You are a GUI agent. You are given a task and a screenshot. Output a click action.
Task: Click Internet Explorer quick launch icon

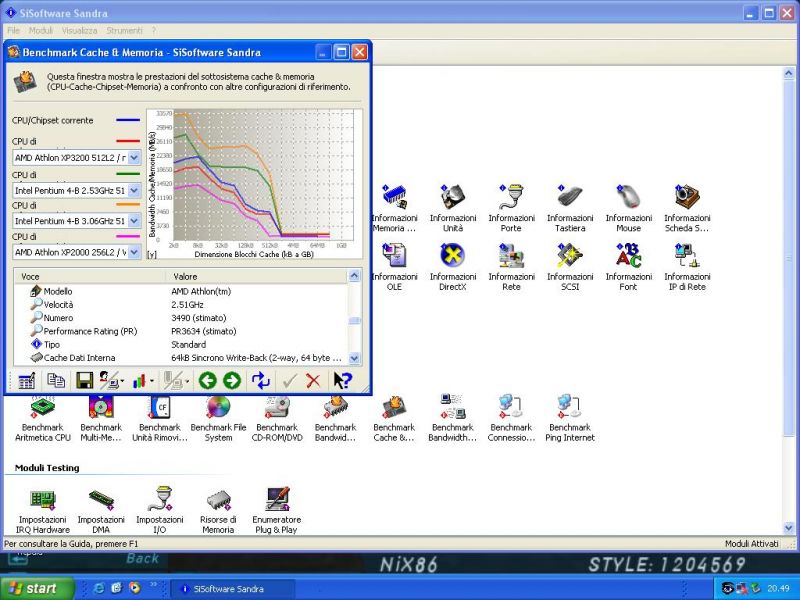coord(99,588)
